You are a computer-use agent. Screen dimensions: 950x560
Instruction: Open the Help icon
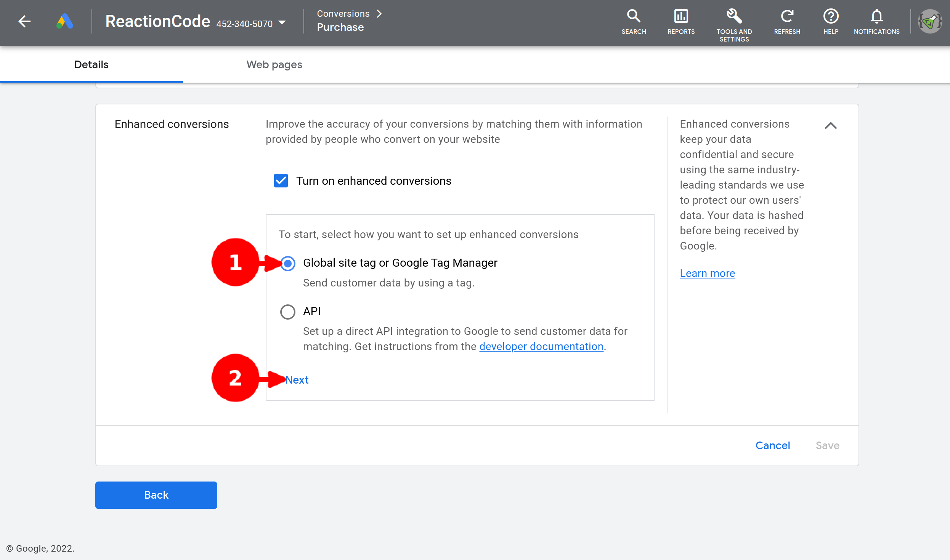pyautogui.click(x=831, y=22)
